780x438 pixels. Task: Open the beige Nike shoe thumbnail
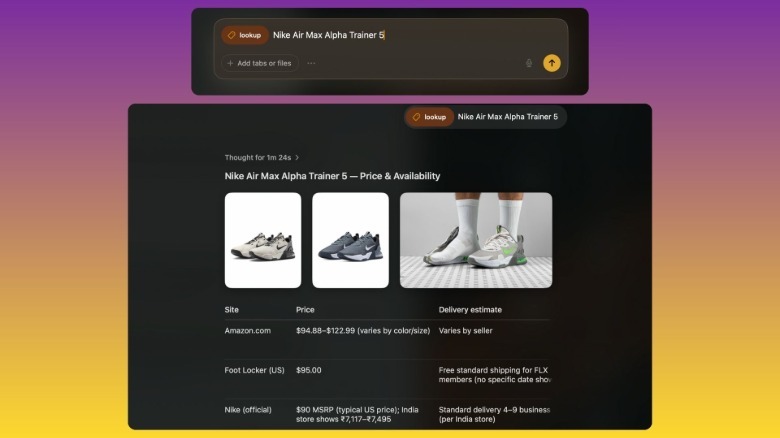(263, 240)
